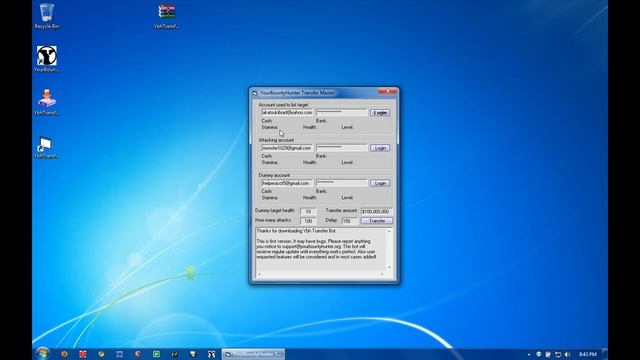Click the Transfer Master title bar icon
The image size is (640, 360).
click(255, 93)
